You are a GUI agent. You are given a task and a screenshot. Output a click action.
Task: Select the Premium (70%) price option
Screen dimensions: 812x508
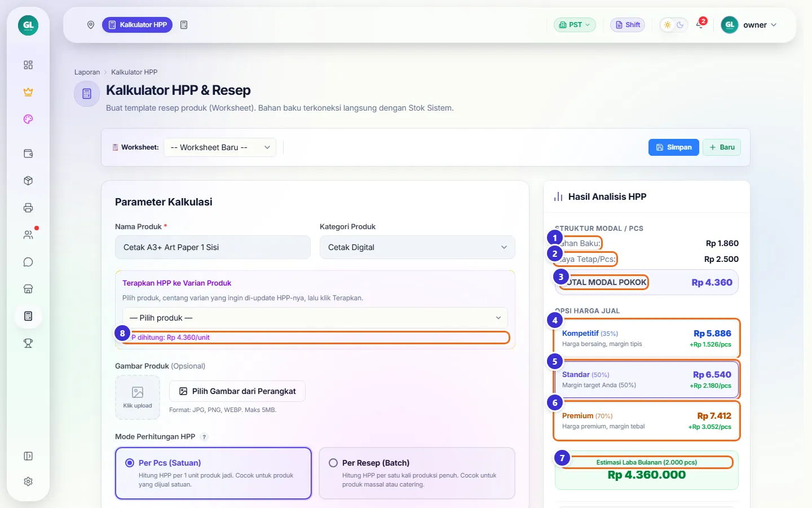pyautogui.click(x=647, y=421)
